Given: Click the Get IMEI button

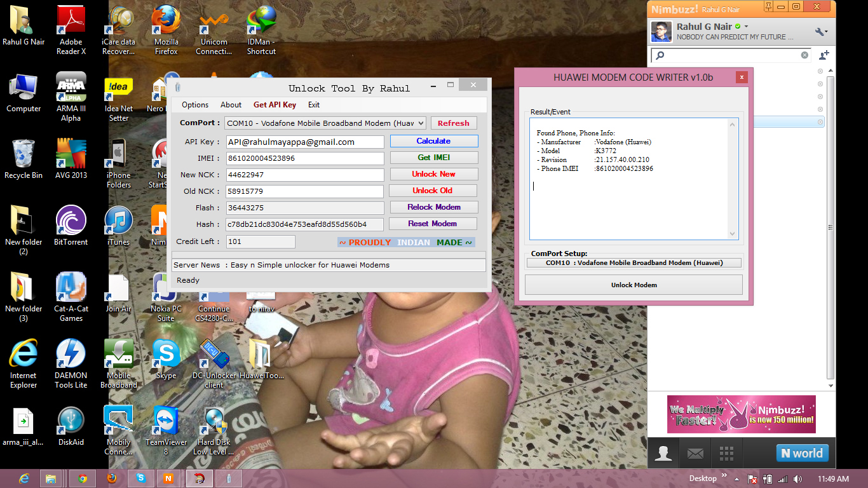Looking at the screenshot, I should [x=433, y=158].
